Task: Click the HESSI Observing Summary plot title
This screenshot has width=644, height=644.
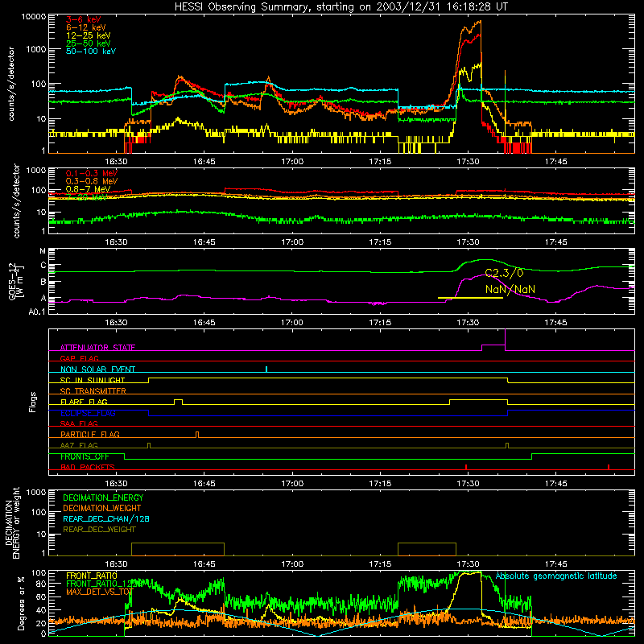Action: [x=341, y=6]
